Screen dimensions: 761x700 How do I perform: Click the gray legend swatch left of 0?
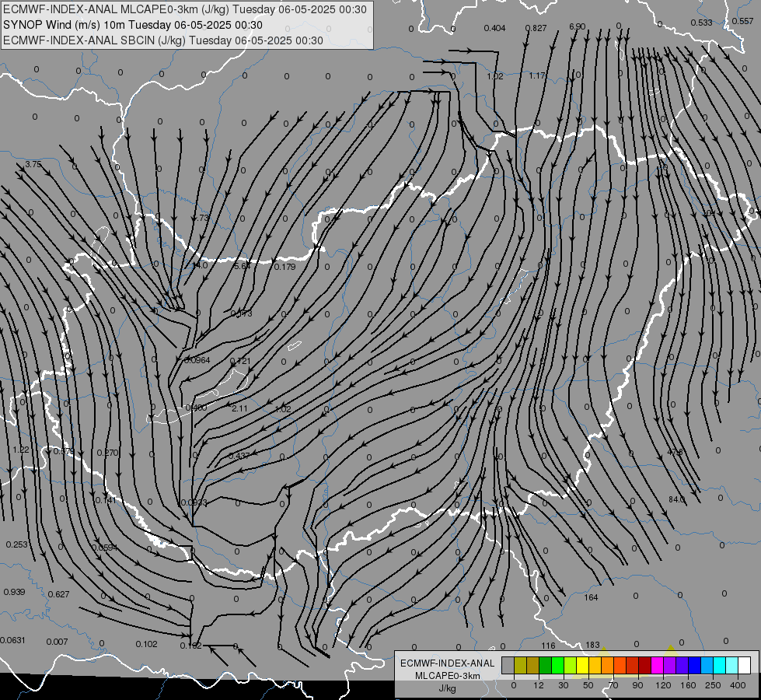point(508,665)
